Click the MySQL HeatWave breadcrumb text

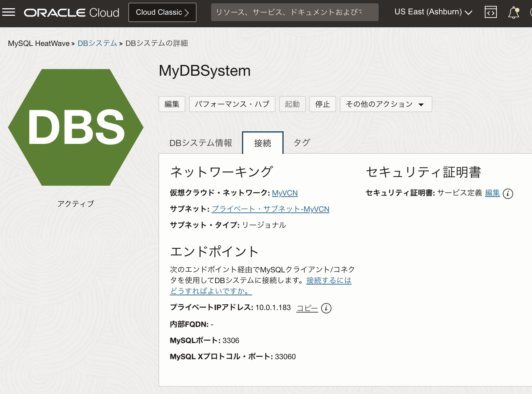coord(39,43)
